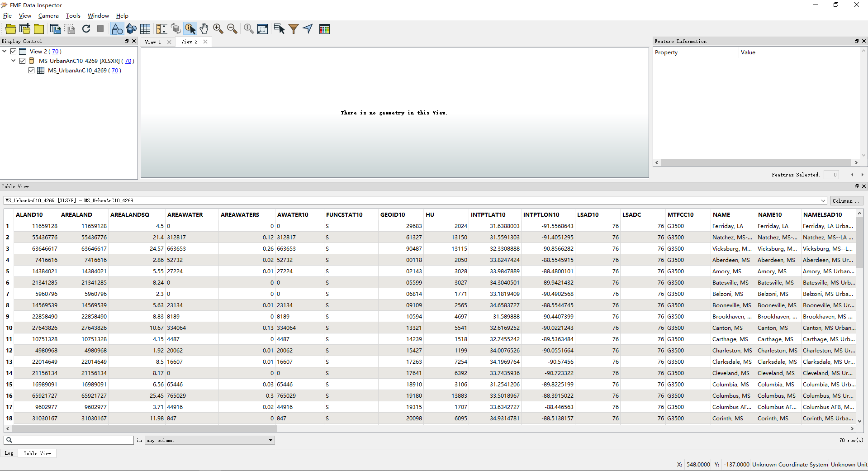Click the Save Selected Data As icon
The image size is (868, 471).
[x=71, y=29]
